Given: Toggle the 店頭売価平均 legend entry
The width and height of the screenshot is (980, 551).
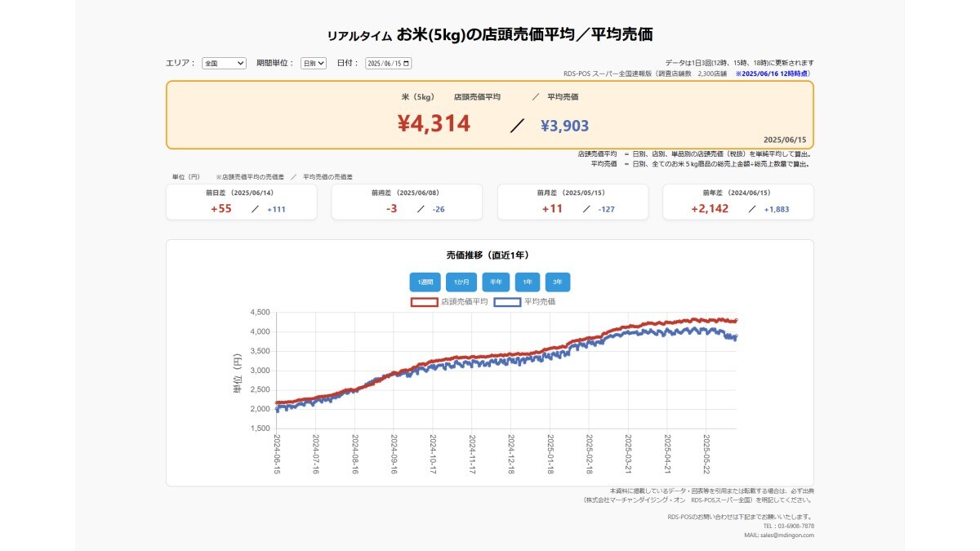Looking at the screenshot, I should click(465, 301).
